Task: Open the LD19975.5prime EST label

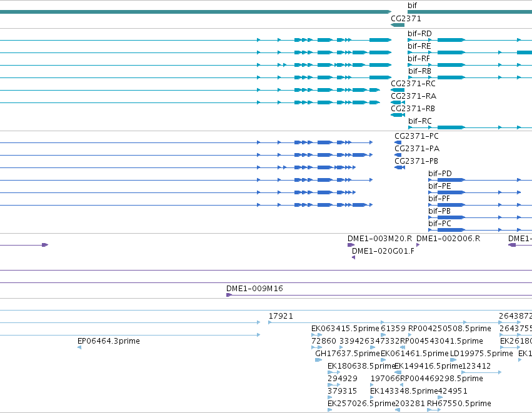Action: [x=481, y=354]
